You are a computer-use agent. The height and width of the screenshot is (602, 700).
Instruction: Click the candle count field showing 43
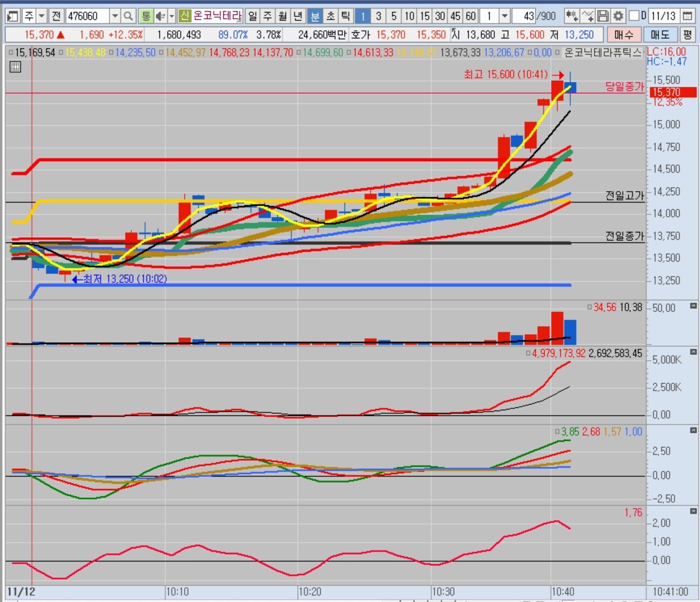(x=523, y=16)
